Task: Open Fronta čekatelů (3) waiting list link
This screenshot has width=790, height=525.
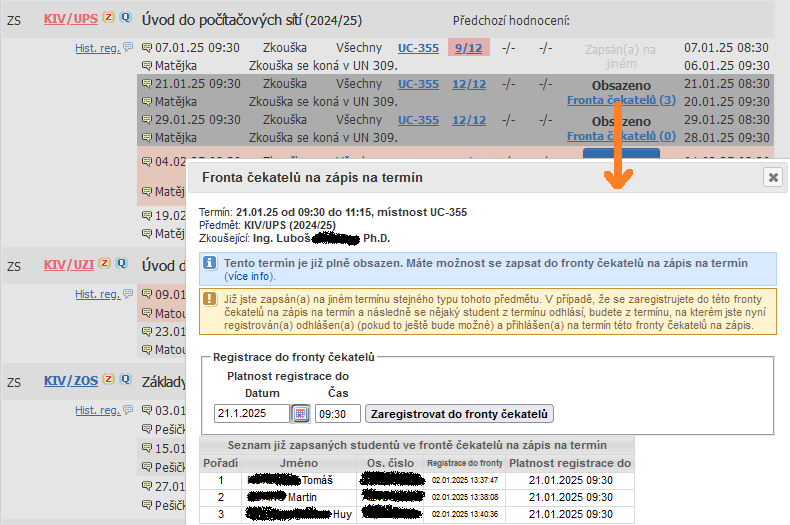Action: pos(621,100)
